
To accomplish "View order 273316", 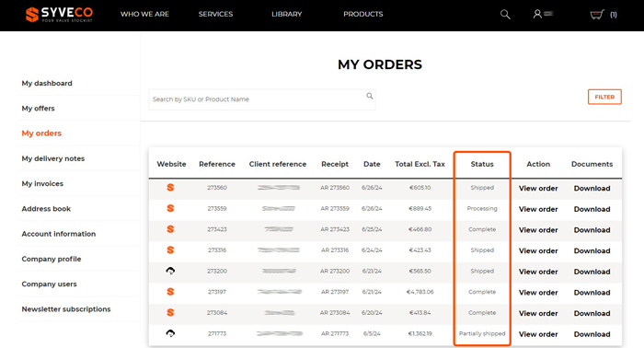I will (x=538, y=250).
